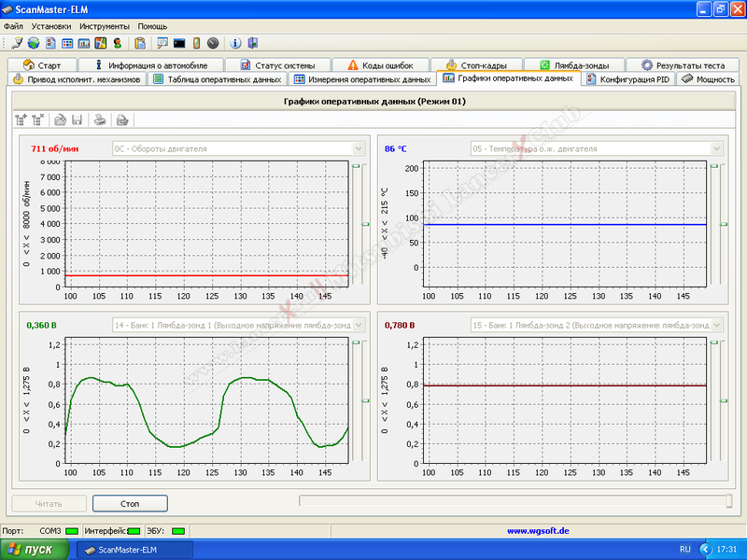This screenshot has width=747, height=560.
Task: Click the checklist document toolbar icon
Action: point(50,43)
